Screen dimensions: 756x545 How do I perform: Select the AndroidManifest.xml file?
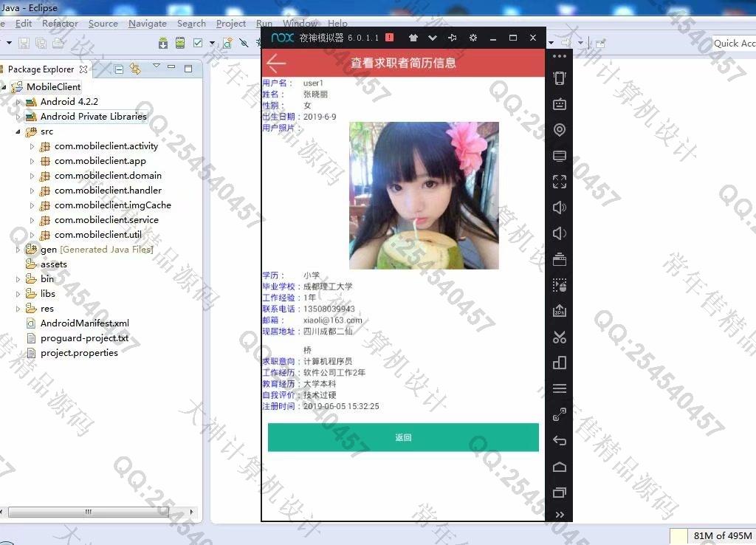pyautogui.click(x=85, y=323)
